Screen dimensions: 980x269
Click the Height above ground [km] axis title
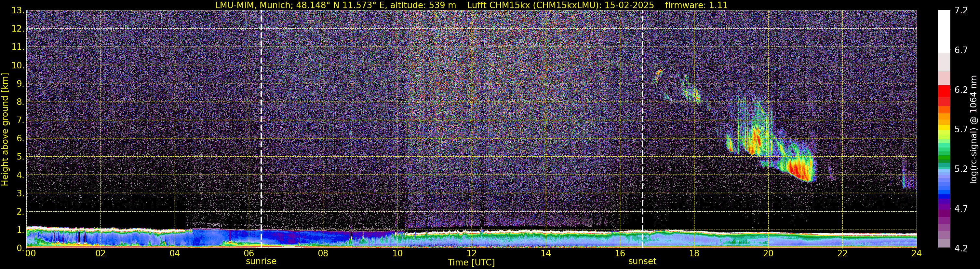pyautogui.click(x=5, y=129)
